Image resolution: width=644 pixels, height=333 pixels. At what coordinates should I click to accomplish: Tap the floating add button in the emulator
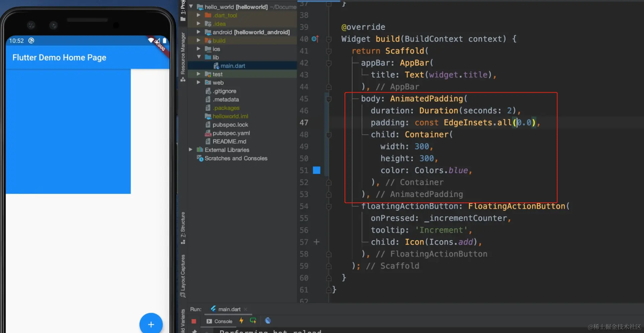tap(151, 324)
